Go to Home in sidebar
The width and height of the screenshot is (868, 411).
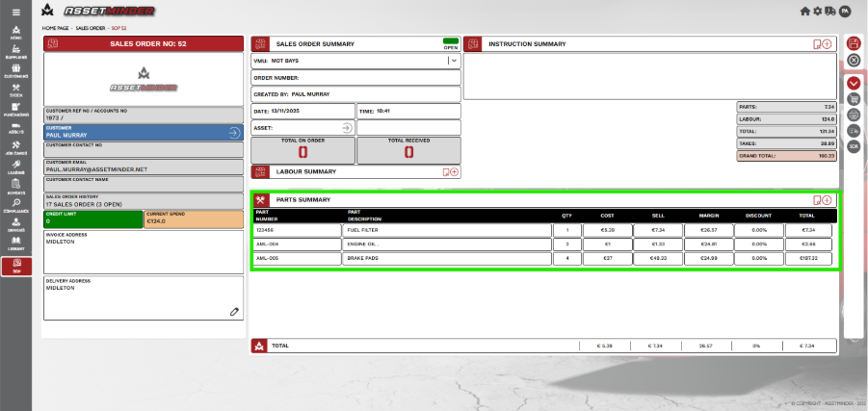click(16, 33)
